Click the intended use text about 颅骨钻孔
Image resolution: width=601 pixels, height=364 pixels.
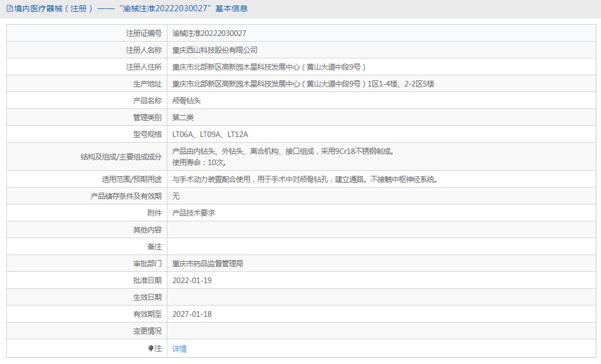coord(304,179)
